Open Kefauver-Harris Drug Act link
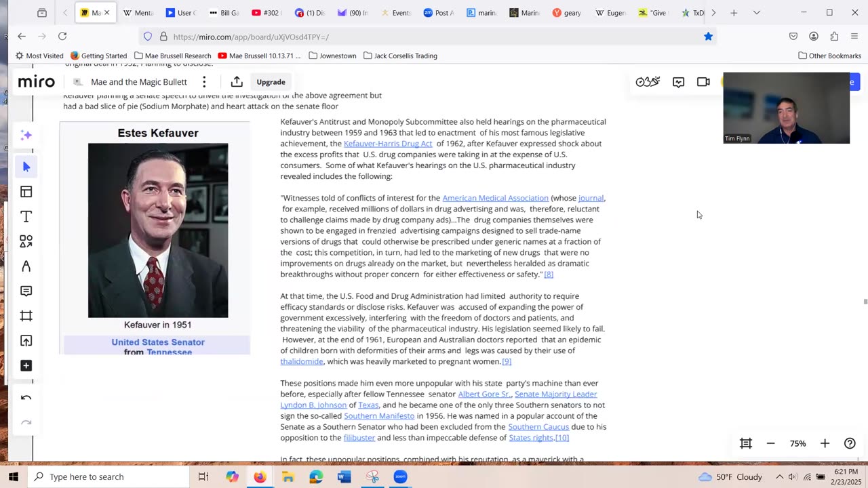 pos(388,144)
